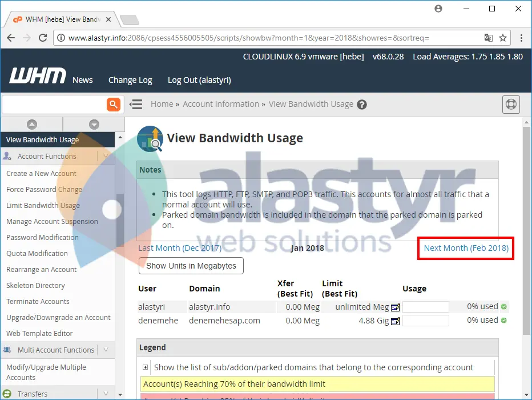Go to Home breadcrumb
Viewport: 532px width, 400px height.
tap(162, 104)
